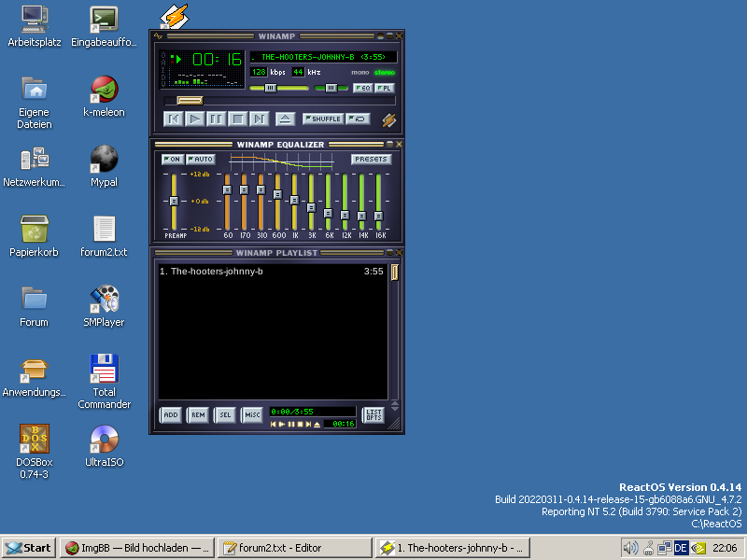Click the Winamp lightning bolt About icon
Screen dimensions: 747x560
click(389, 120)
